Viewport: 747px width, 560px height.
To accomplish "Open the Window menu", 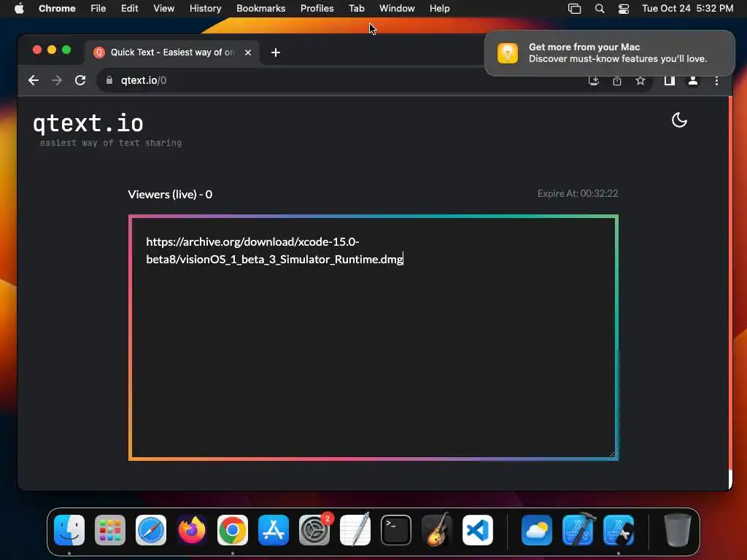I will pyautogui.click(x=397, y=9).
